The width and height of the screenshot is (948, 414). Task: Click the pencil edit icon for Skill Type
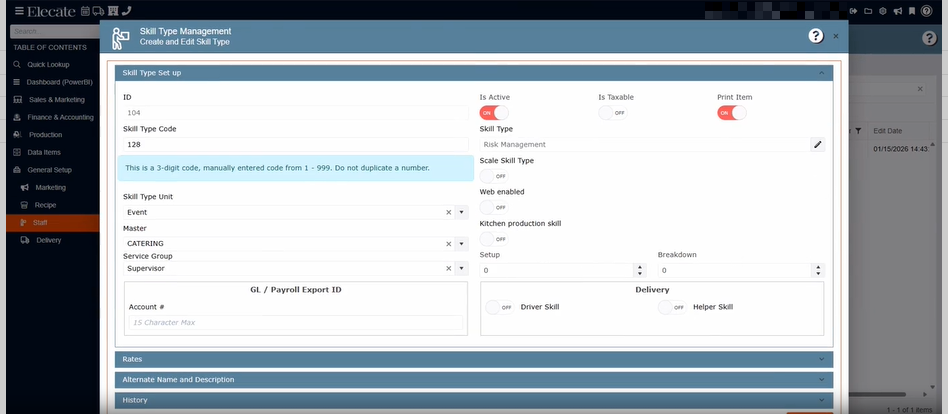point(817,144)
